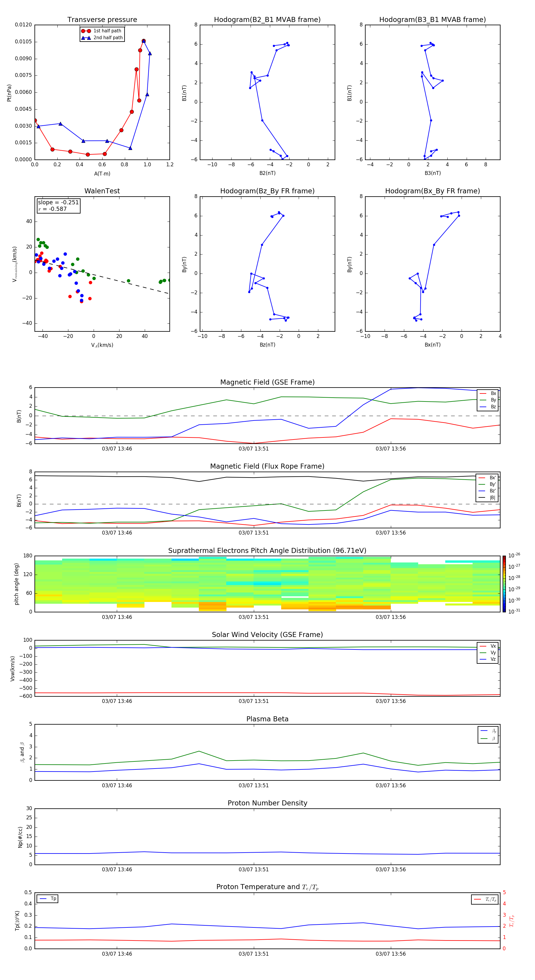
Task: Click "03/07 13:46" under Magnetic Field GSE panel
Action: coord(117,448)
